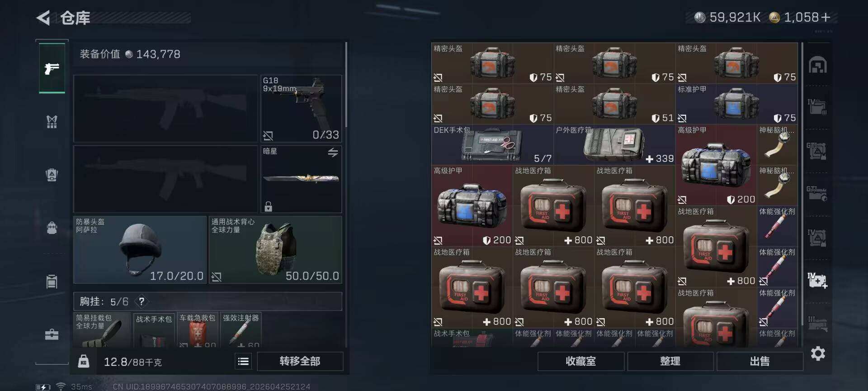Screen dimensions: 868x391
Task: Click the left inventory panel scrollbar
Action: click(346, 85)
